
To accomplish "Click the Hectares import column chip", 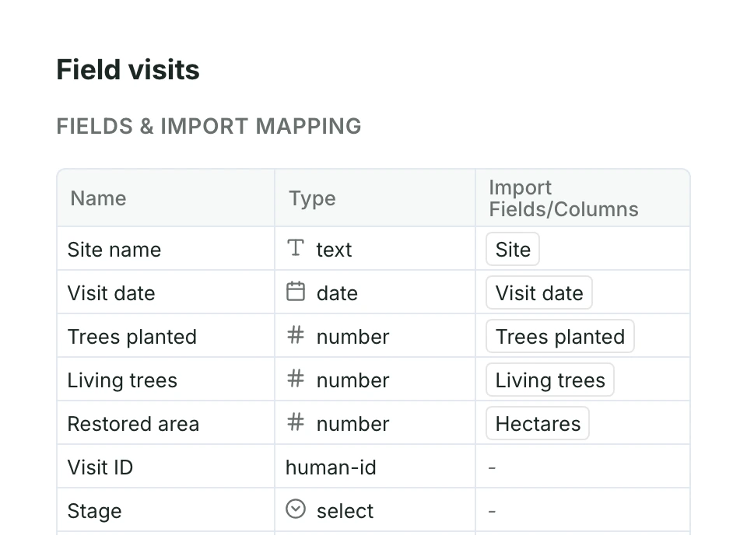I will coord(538,423).
